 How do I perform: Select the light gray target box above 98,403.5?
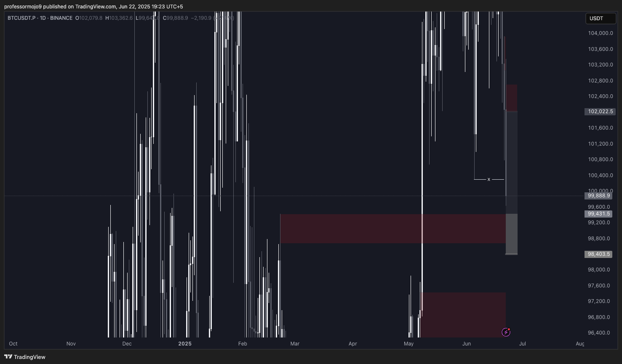511,234
